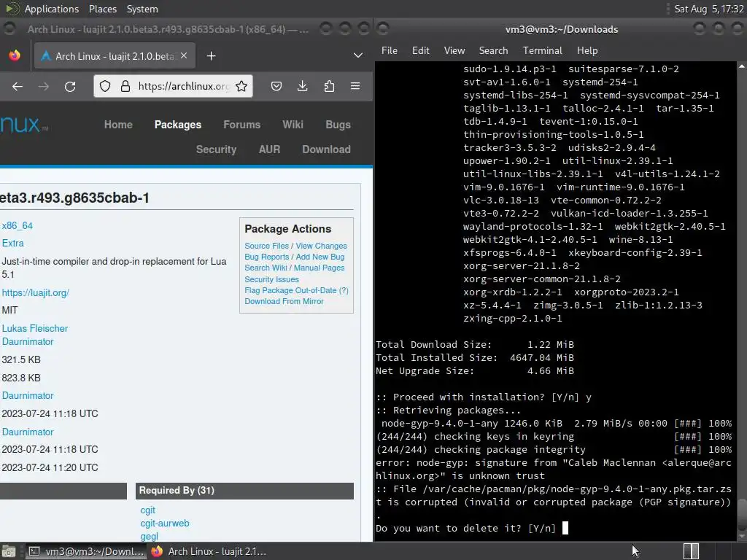Click Download From Mirror link
This screenshot has height=560, width=747.
point(284,301)
